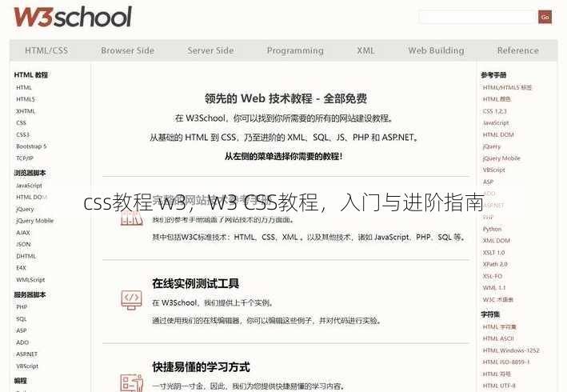This screenshot has height=392, width=567.
Task: Open jQuery Mobile reference in right sidebar
Action: coord(501,158)
